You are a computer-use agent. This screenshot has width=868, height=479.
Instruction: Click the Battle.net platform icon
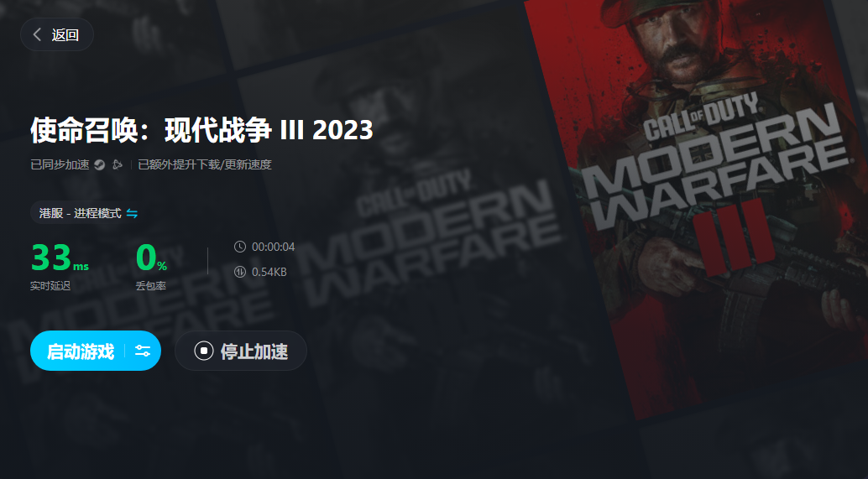[x=117, y=164]
